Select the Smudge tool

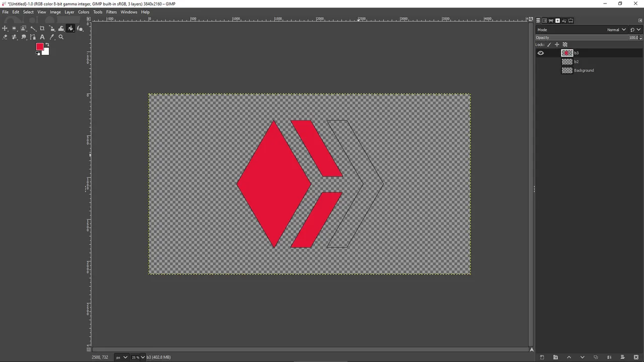tap(24, 37)
